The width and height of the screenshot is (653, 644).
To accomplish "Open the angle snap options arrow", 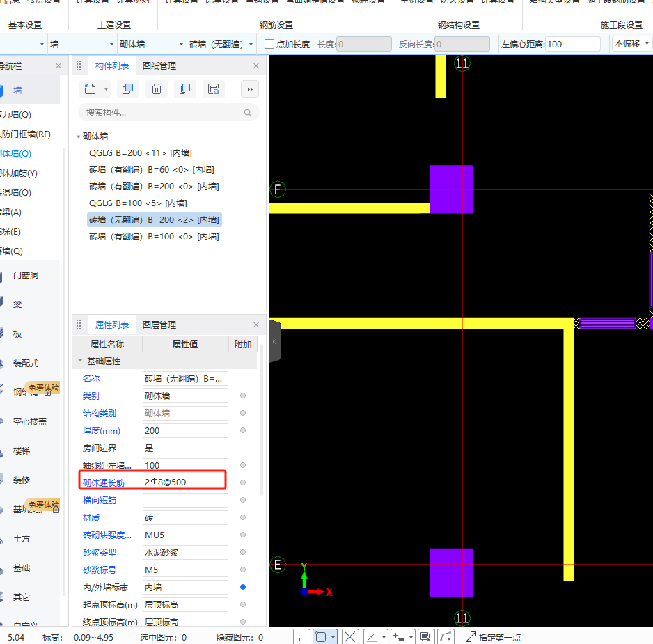I will 384,637.
